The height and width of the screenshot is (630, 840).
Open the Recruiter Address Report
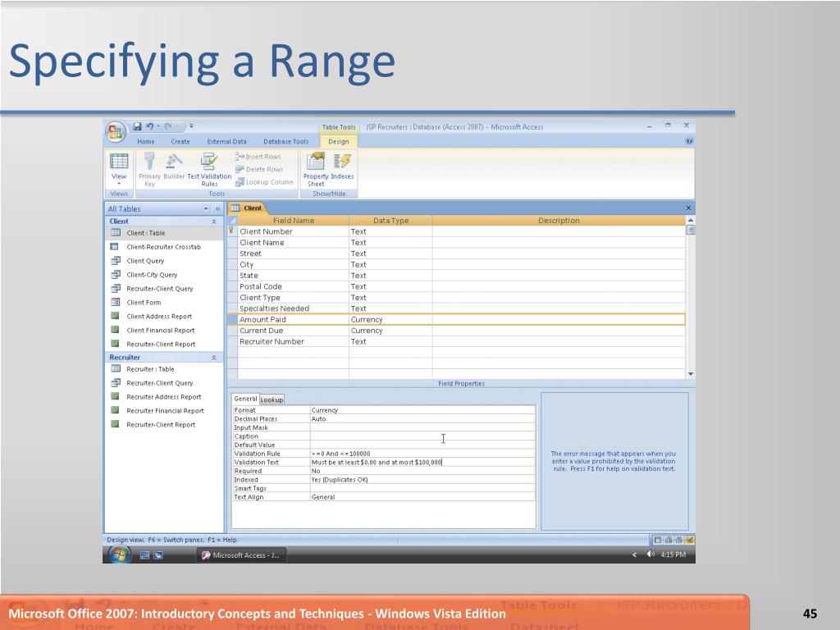[164, 397]
